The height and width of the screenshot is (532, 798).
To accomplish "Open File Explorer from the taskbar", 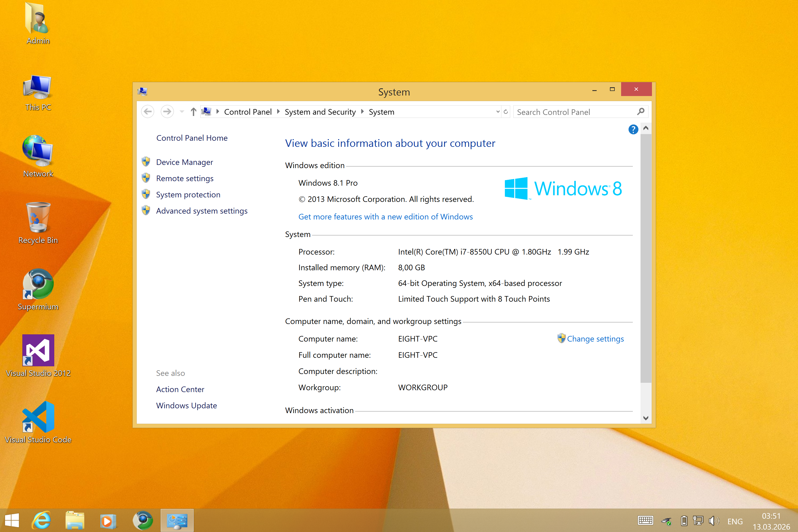I will click(75, 521).
